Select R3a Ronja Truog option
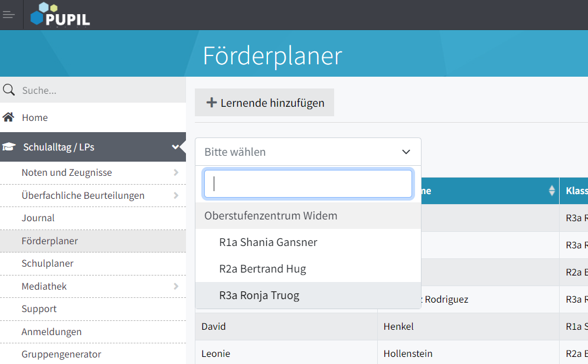588x364 pixels. (259, 296)
